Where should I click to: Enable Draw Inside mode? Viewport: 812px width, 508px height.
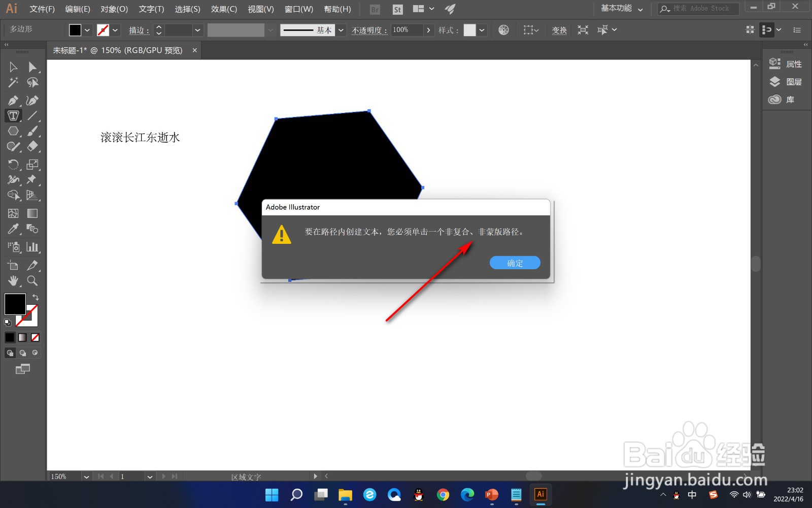click(x=35, y=353)
